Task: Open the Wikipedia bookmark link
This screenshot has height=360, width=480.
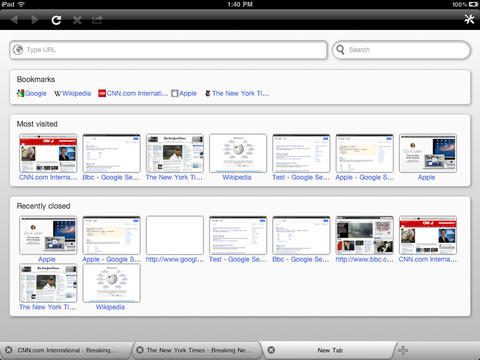Action: pos(72,93)
